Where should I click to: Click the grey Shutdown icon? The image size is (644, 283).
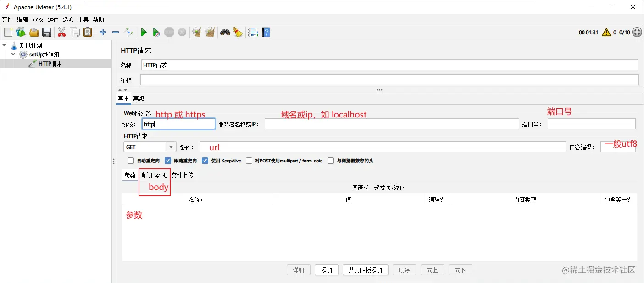tap(182, 32)
